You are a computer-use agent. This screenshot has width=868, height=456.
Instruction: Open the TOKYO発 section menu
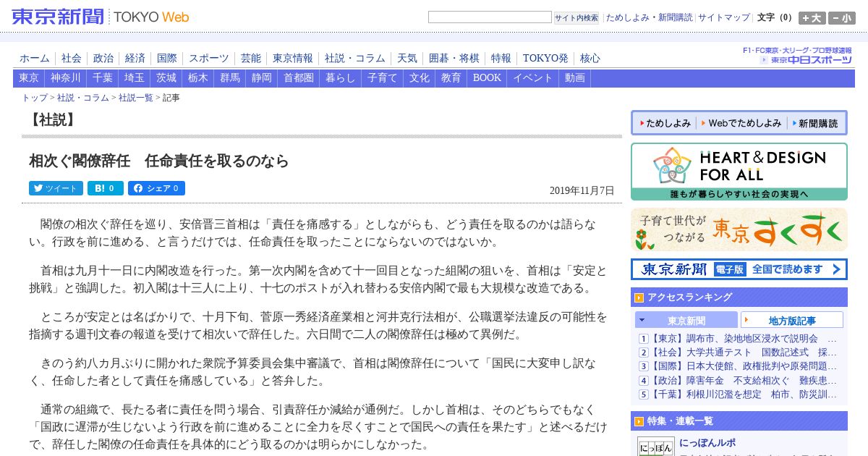(x=545, y=59)
